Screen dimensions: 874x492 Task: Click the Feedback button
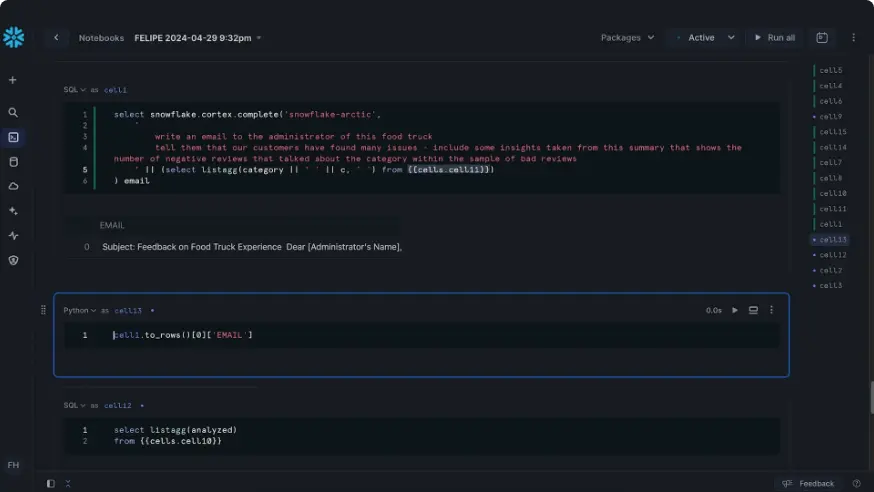pyautogui.click(x=808, y=483)
